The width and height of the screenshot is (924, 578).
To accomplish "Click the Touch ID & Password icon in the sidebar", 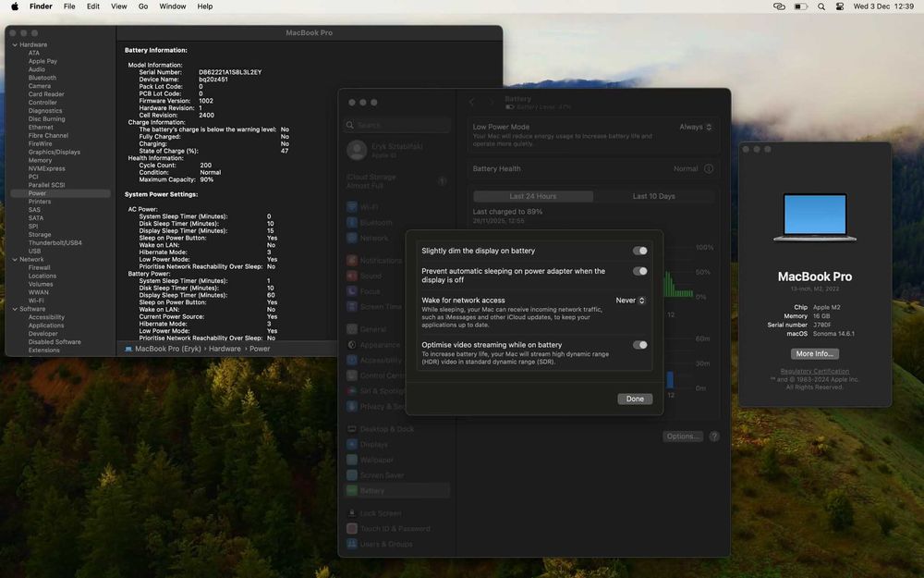I will point(352,528).
